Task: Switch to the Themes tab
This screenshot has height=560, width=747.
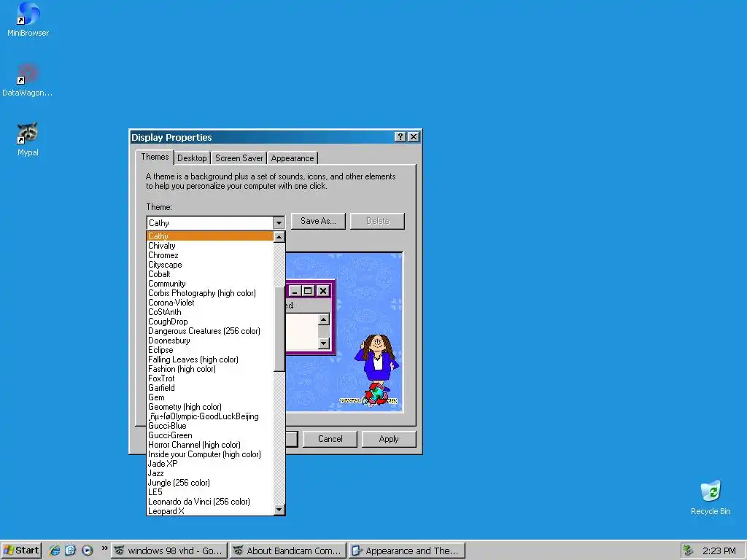Action: point(155,157)
